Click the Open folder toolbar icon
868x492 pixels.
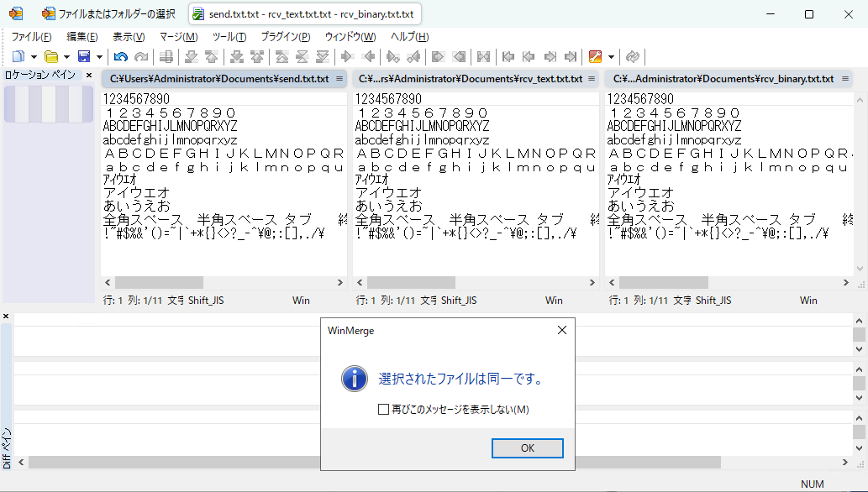click(51, 56)
